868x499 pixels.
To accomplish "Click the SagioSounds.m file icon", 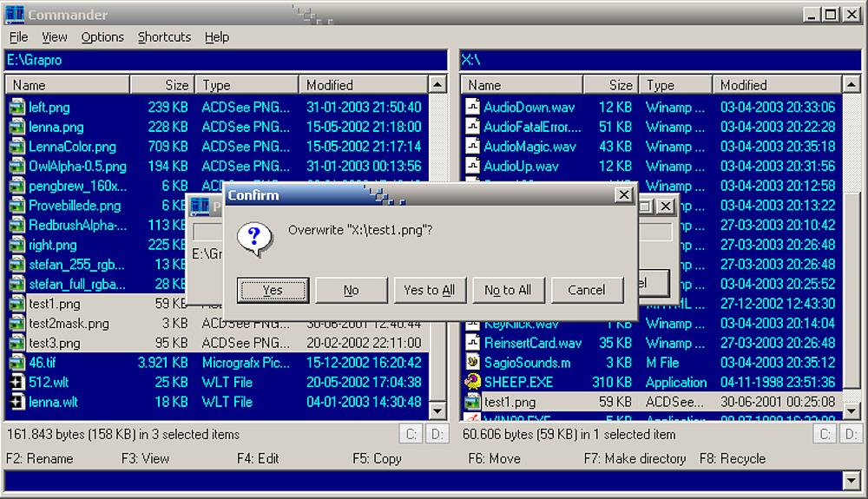I will pos(472,363).
